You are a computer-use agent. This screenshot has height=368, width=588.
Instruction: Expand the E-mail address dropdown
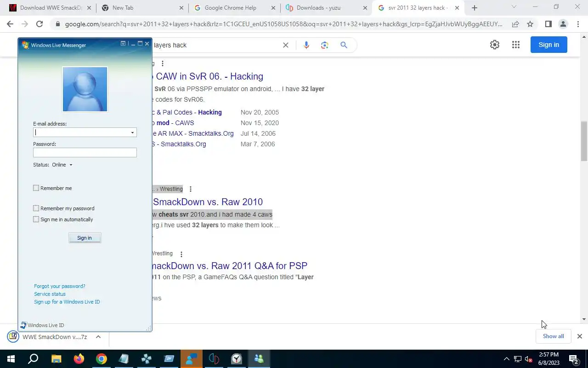[132, 132]
